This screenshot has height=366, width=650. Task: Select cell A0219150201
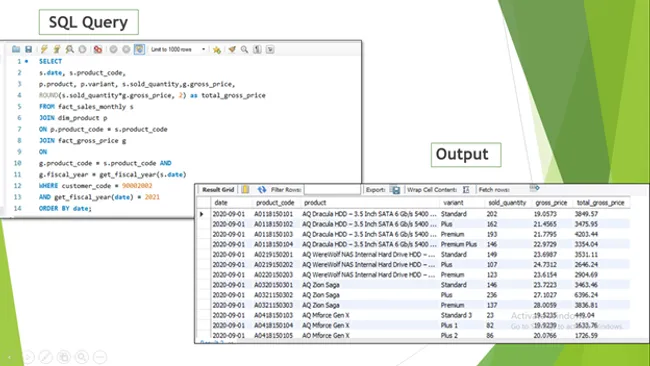274,255
